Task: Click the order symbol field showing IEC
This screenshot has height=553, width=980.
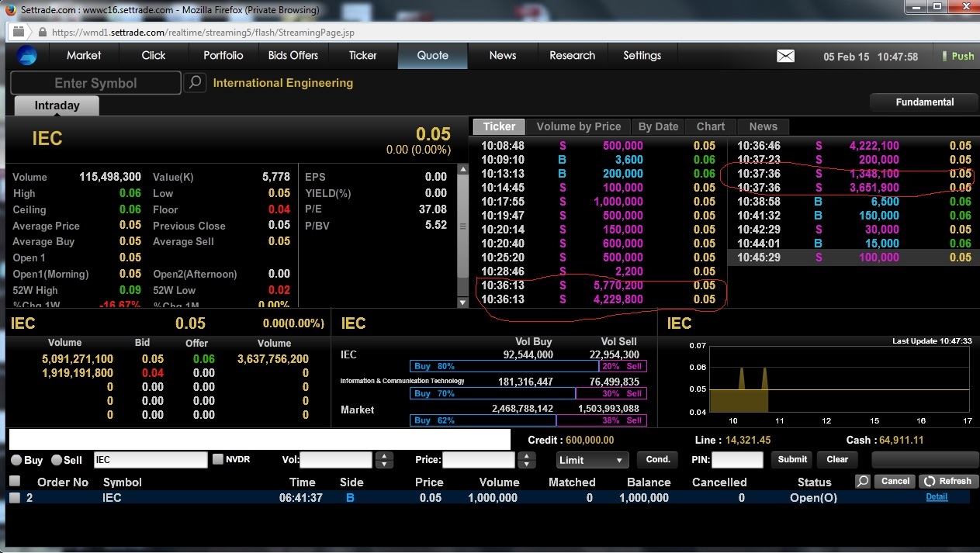Action: (151, 460)
